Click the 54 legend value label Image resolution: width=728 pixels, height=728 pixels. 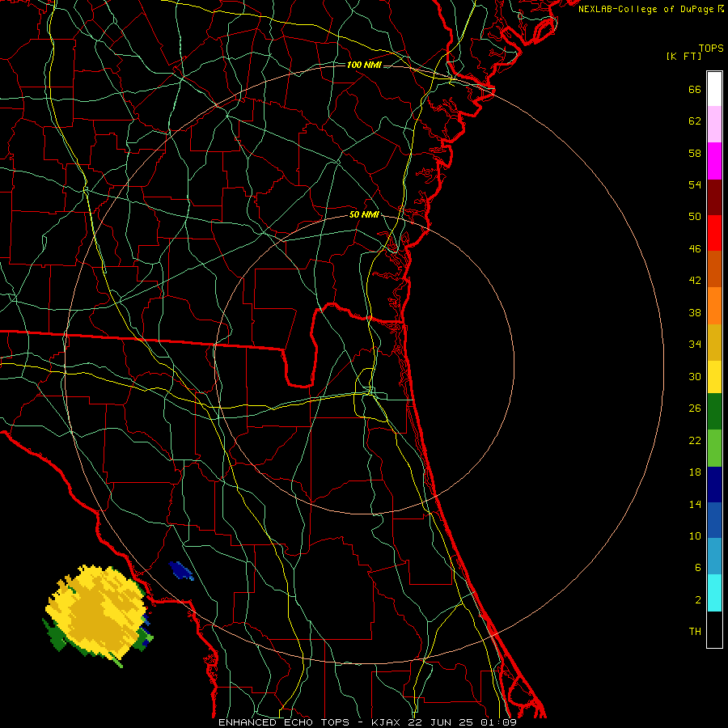point(695,184)
